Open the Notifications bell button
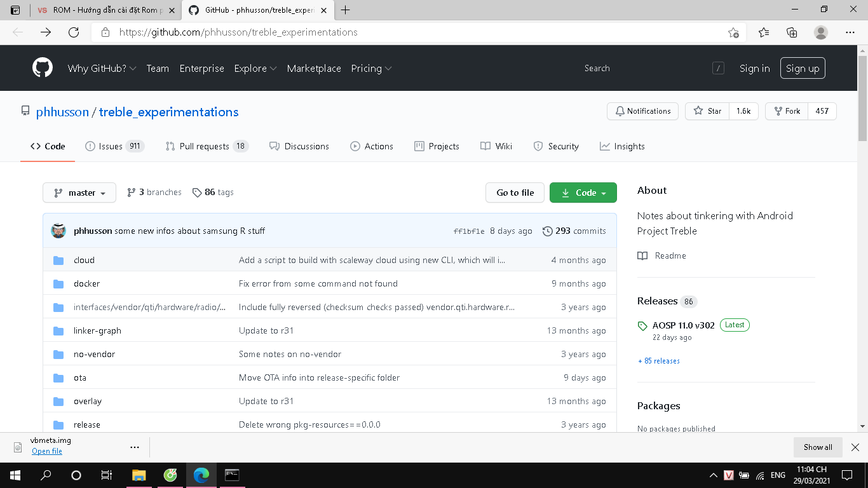 (642, 111)
